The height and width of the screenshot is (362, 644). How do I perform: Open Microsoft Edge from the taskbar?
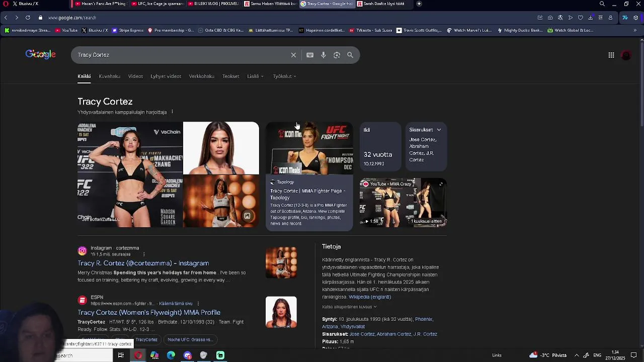coord(171,355)
